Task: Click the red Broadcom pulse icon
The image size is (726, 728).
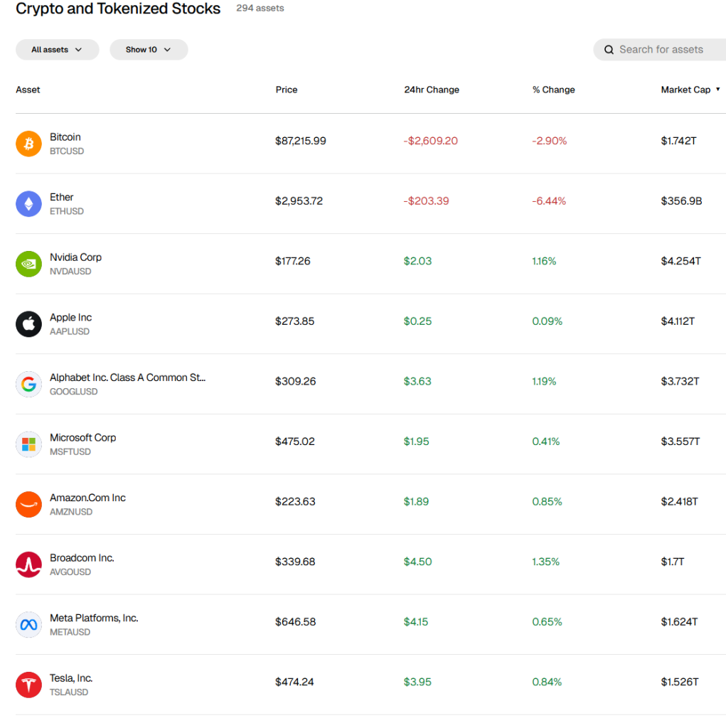Action: coord(28,564)
